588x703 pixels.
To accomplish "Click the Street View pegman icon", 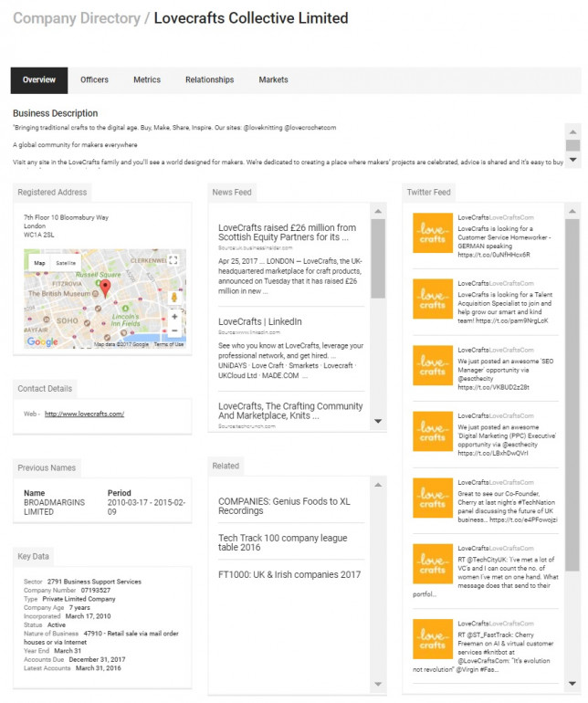I will coord(174,297).
